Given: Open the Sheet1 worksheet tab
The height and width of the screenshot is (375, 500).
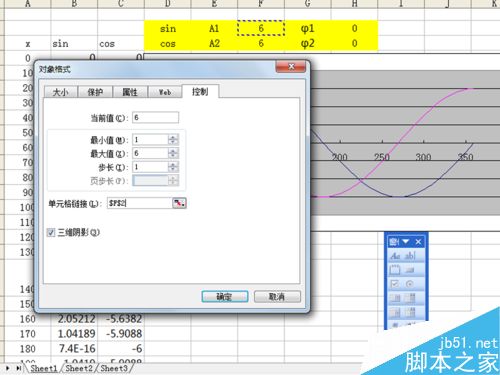Looking at the screenshot, I should click(43, 368).
